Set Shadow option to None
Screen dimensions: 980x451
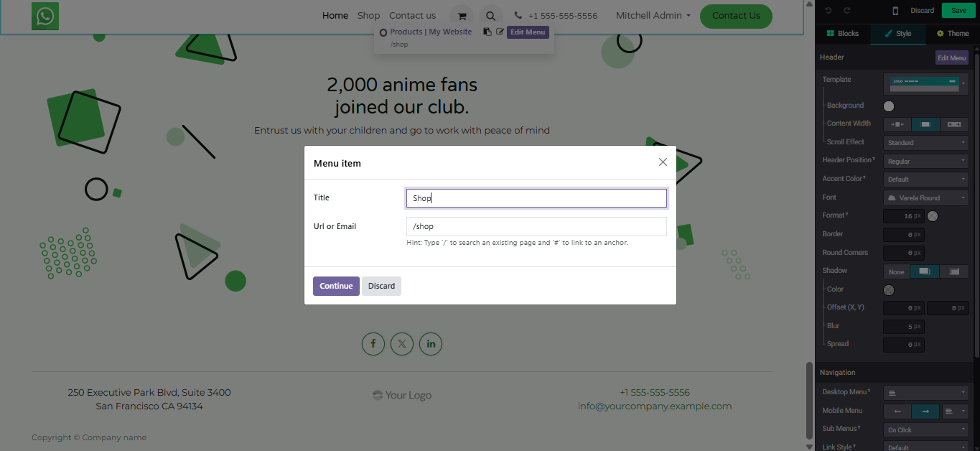[896, 271]
